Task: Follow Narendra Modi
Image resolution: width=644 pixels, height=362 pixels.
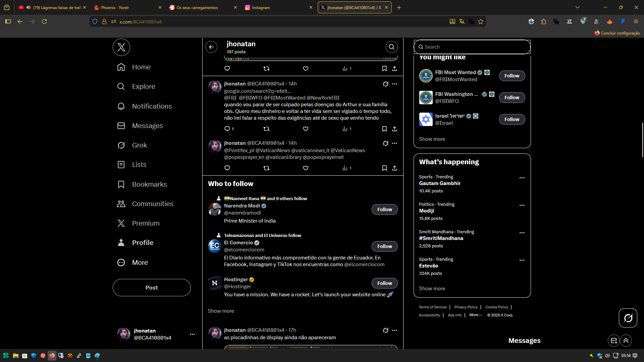Action: (x=384, y=209)
